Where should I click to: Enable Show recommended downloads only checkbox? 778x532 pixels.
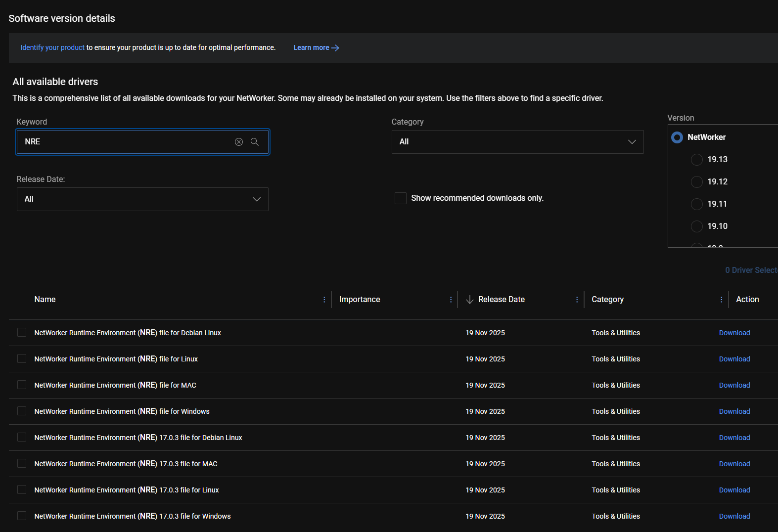[x=401, y=198]
